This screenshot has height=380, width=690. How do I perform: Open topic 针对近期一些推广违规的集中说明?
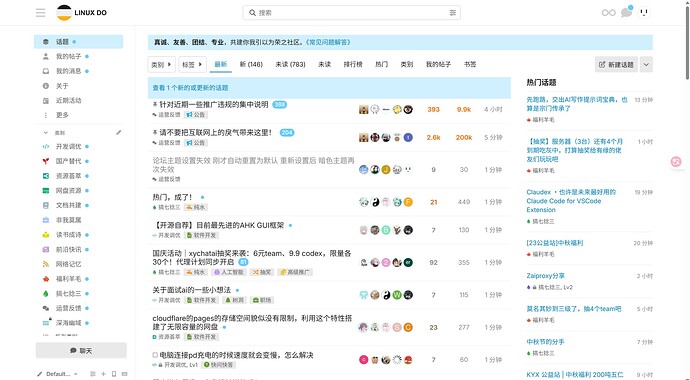pos(213,105)
